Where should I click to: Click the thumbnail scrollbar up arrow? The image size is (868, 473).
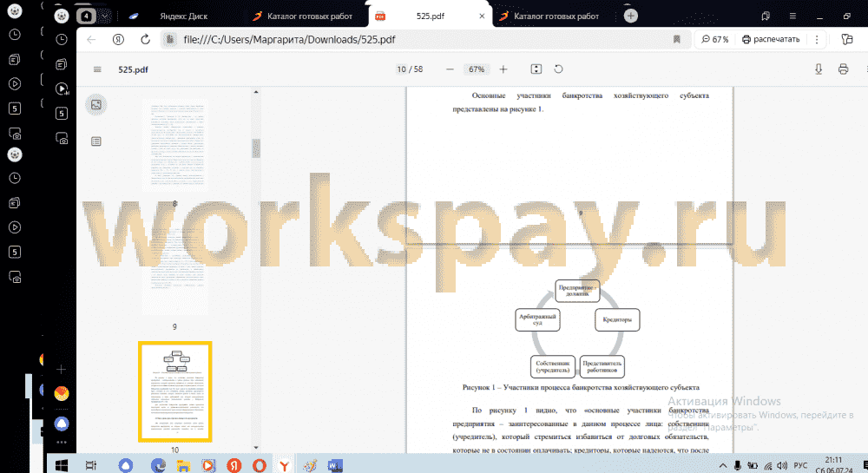[256, 92]
